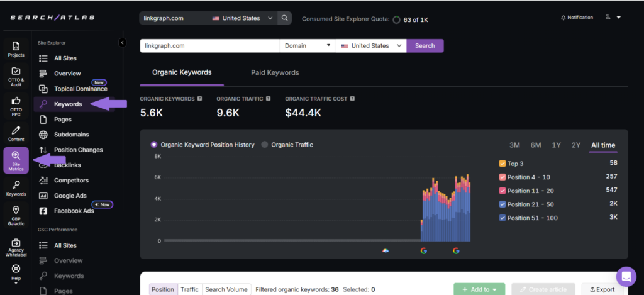Open the Domain type dropdown
This screenshot has width=644, height=295.
tap(307, 46)
